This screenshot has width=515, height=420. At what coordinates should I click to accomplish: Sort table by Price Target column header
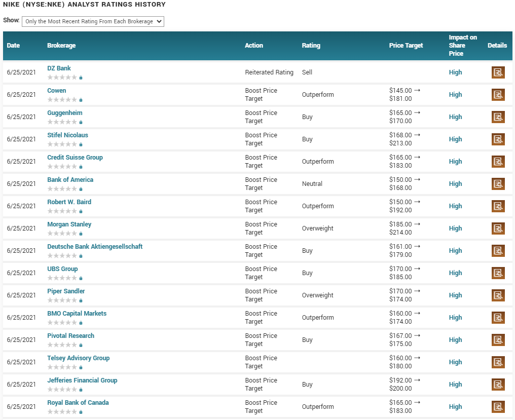406,46
